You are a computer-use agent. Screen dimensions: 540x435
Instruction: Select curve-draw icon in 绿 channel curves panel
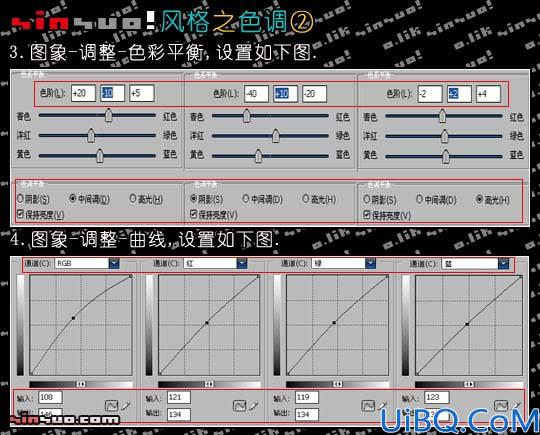(368, 405)
